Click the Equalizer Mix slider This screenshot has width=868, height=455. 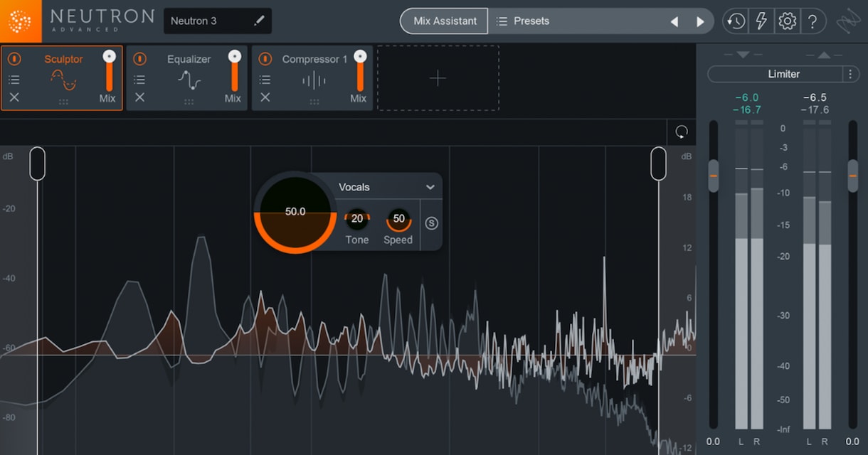pyautogui.click(x=234, y=70)
